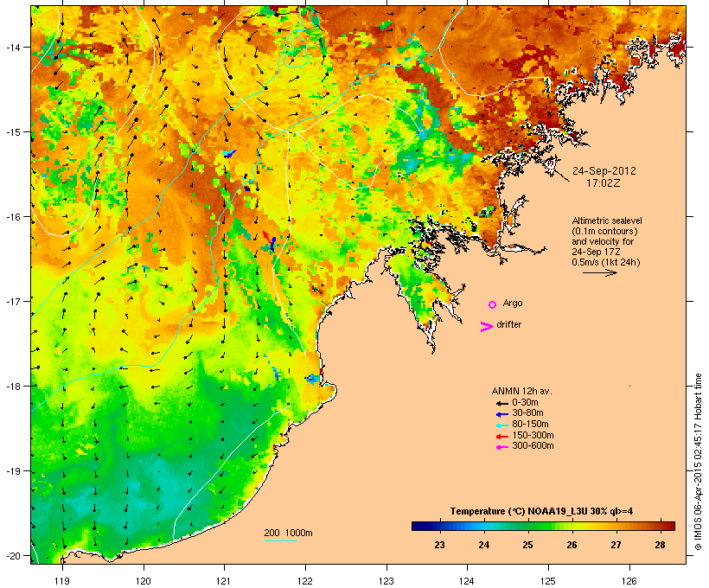This screenshot has width=709, height=588.
Task: Click the '0.5m/s (1kt 24h)' label
Action: pyautogui.click(x=606, y=262)
